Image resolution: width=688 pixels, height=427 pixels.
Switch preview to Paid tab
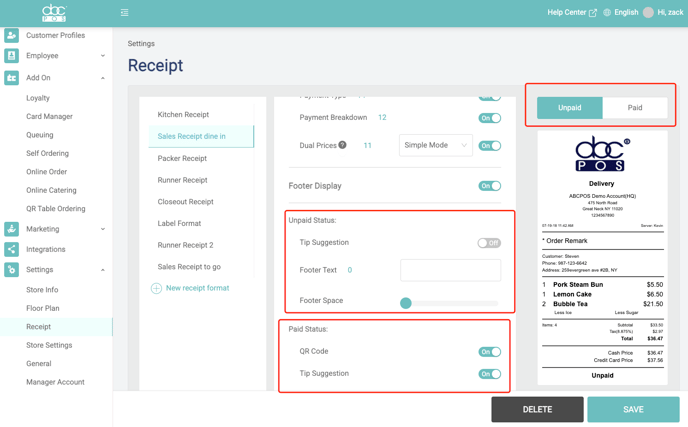[635, 108]
